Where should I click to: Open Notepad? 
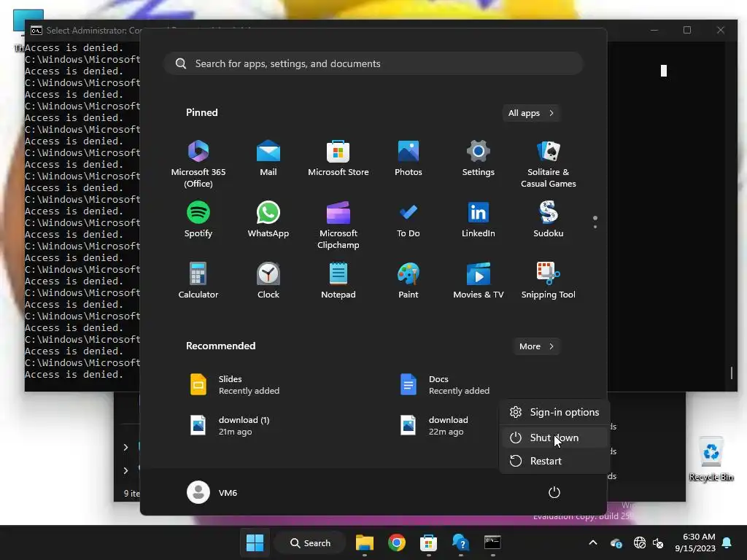point(338,281)
